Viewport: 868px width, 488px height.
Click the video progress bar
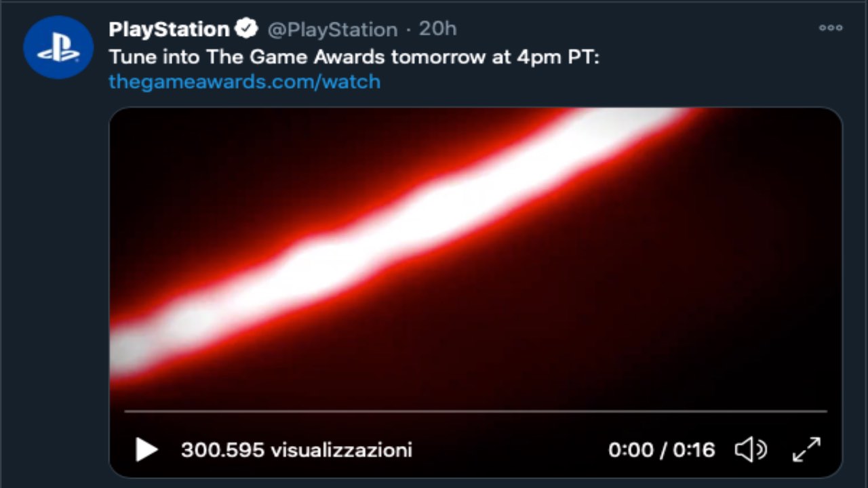click(475, 411)
